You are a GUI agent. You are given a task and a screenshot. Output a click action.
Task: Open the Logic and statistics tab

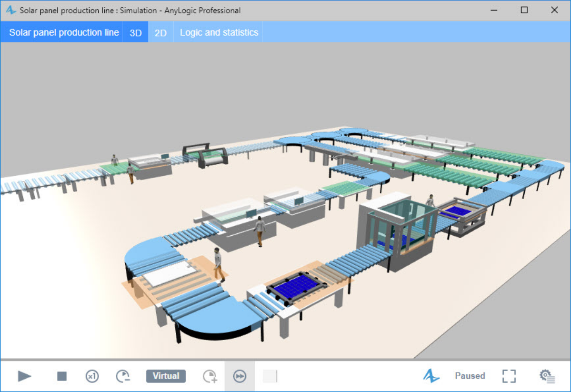click(219, 33)
